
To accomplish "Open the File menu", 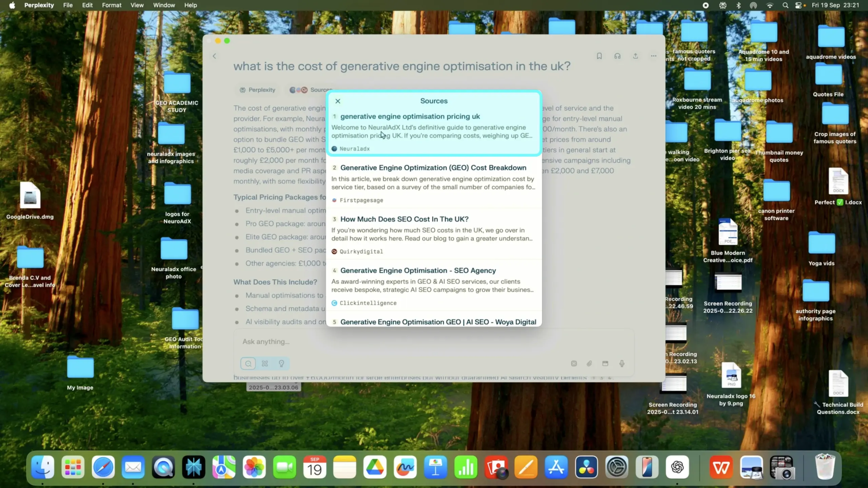I will 68,5.
